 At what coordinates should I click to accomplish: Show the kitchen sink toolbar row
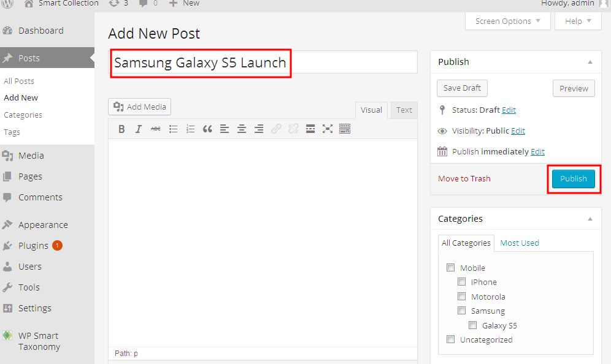pos(345,129)
